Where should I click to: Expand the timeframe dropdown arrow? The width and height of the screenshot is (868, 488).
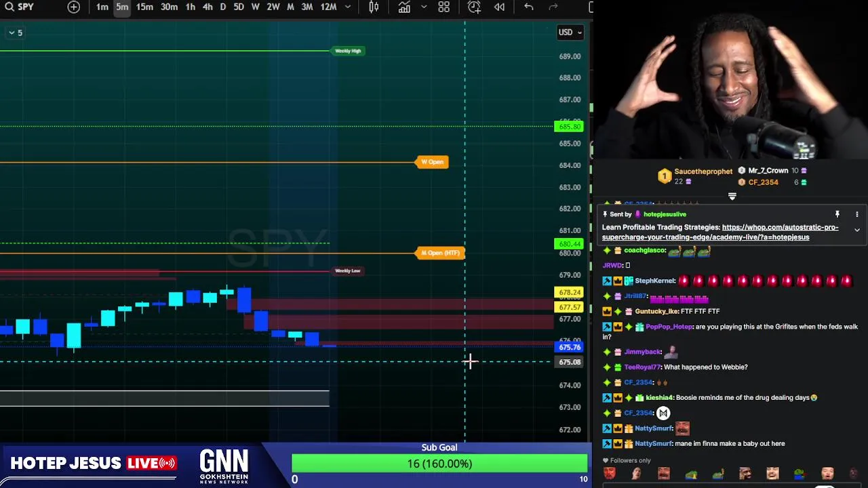(348, 7)
